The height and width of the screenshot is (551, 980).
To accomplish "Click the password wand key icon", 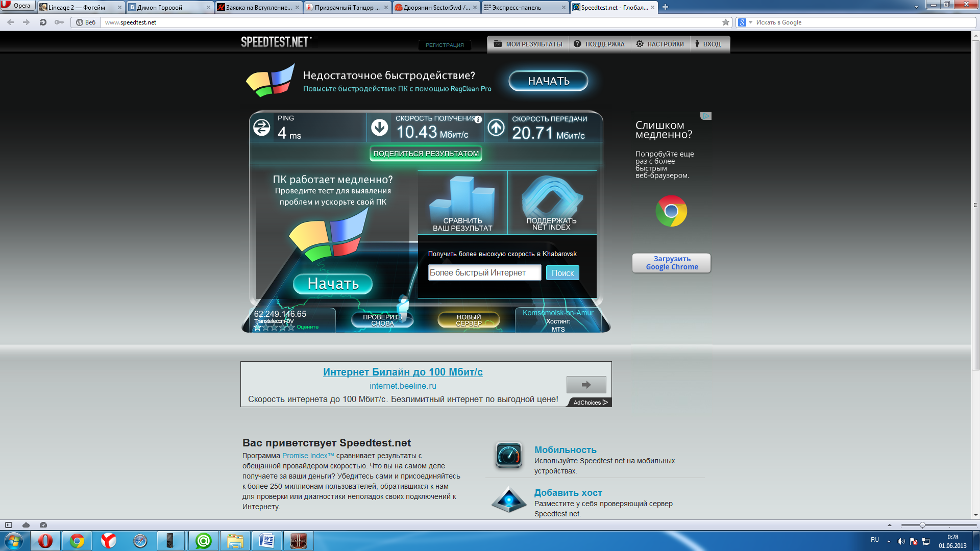I will (59, 22).
